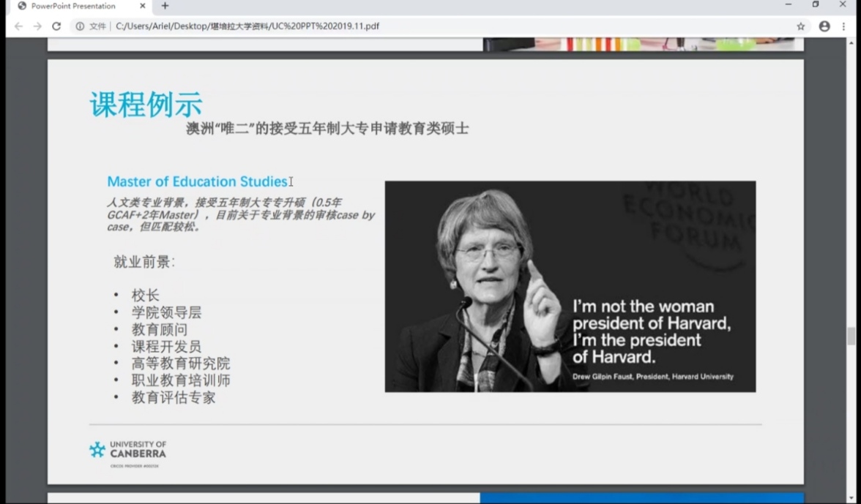Open the Chrome three-dot menu
Screen dimensions: 861x504
[844, 26]
